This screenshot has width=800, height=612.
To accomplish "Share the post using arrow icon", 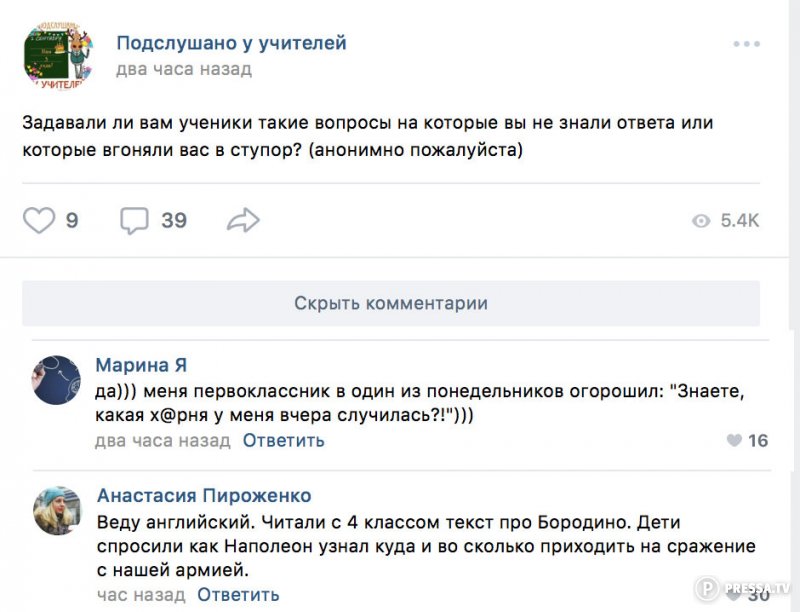I will pos(243,220).
